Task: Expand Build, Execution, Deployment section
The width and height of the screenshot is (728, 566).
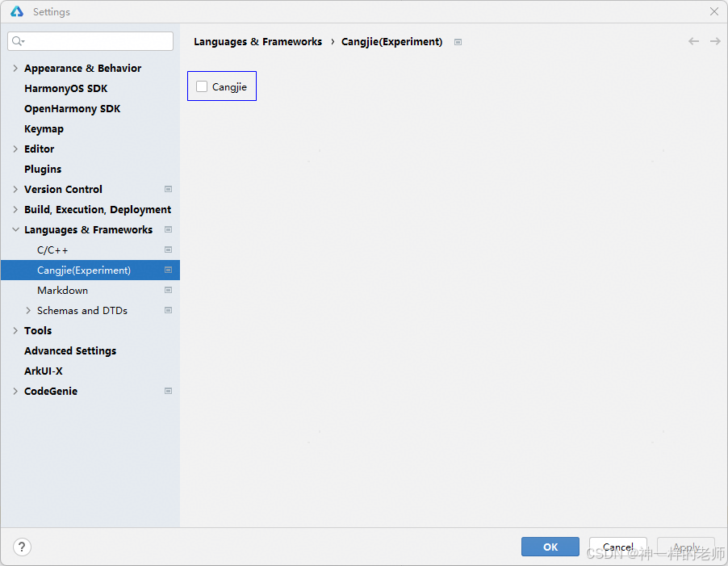Action: 15,209
